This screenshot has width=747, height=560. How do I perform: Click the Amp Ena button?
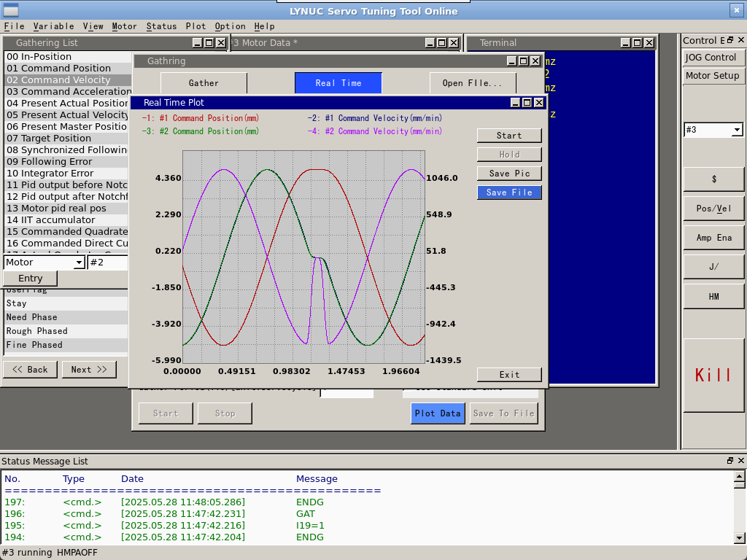tap(713, 238)
